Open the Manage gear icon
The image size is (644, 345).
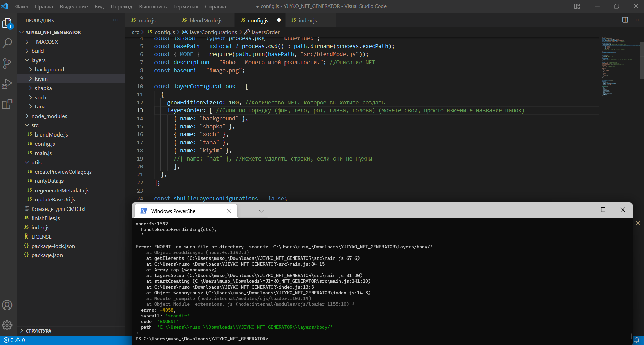point(7,325)
